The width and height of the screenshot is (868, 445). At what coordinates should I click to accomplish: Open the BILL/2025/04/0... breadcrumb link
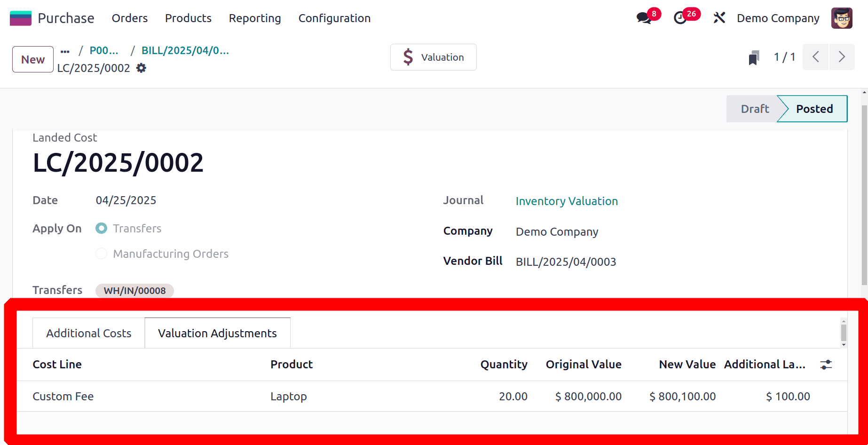click(185, 51)
